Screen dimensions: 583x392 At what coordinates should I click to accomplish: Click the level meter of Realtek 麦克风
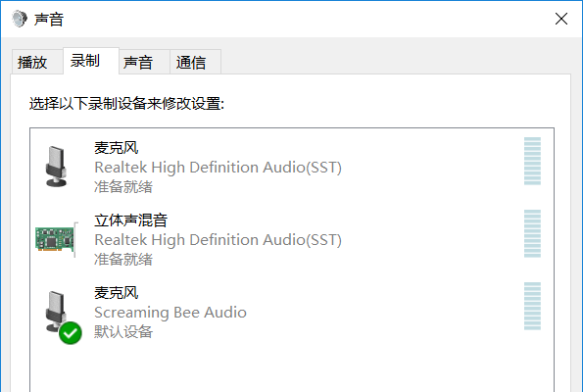(532, 161)
